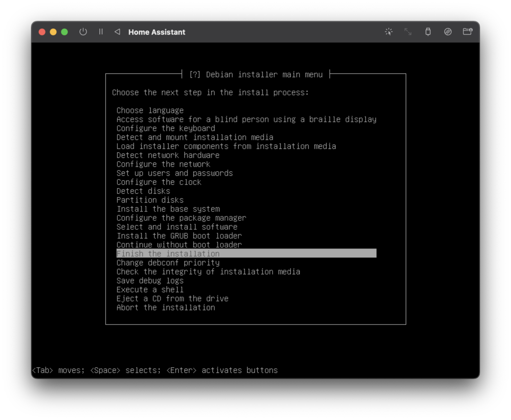Image resolution: width=511 pixels, height=420 pixels.
Task: Open the shared folder icon
Action: pos(468,31)
